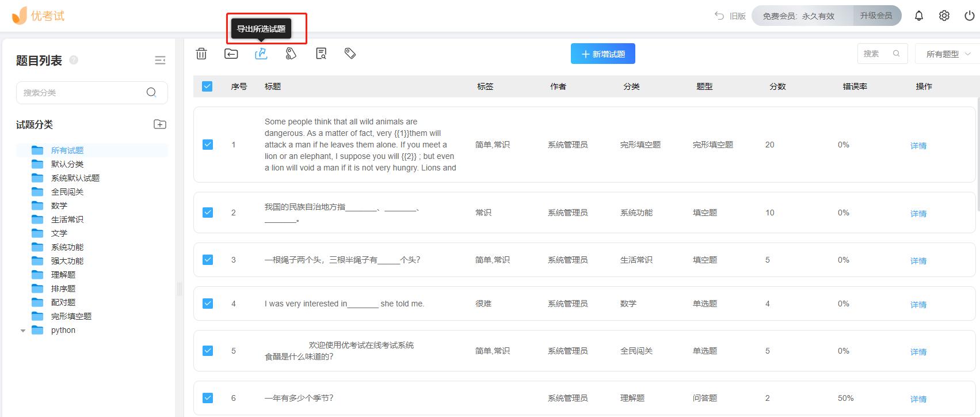This screenshot has height=417, width=980.
Task: Open the notification bell
Action: (919, 16)
